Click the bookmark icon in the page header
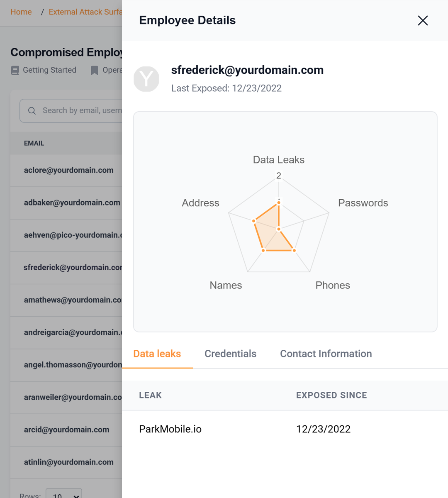 coord(95,71)
